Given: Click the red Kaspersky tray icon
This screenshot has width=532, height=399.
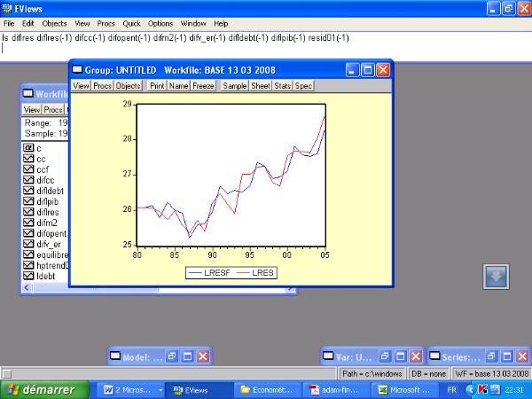Looking at the screenshot, I should [x=482, y=389].
